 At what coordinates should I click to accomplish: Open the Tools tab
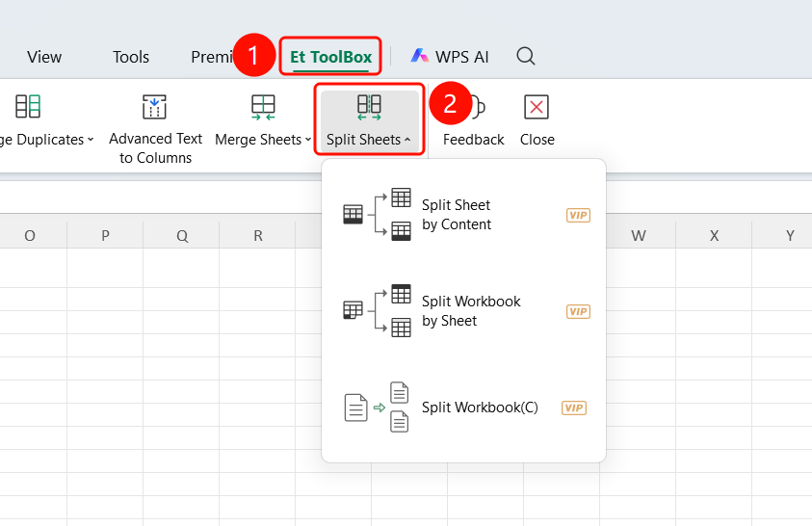tap(130, 57)
